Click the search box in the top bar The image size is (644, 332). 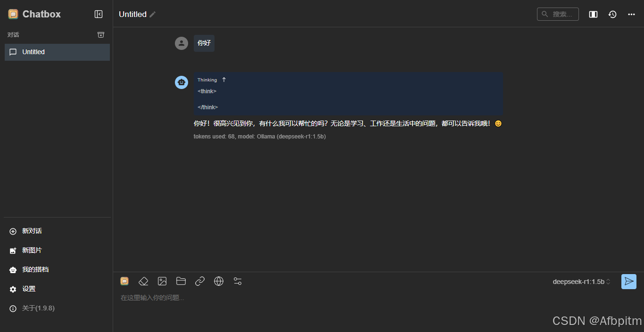tap(558, 14)
